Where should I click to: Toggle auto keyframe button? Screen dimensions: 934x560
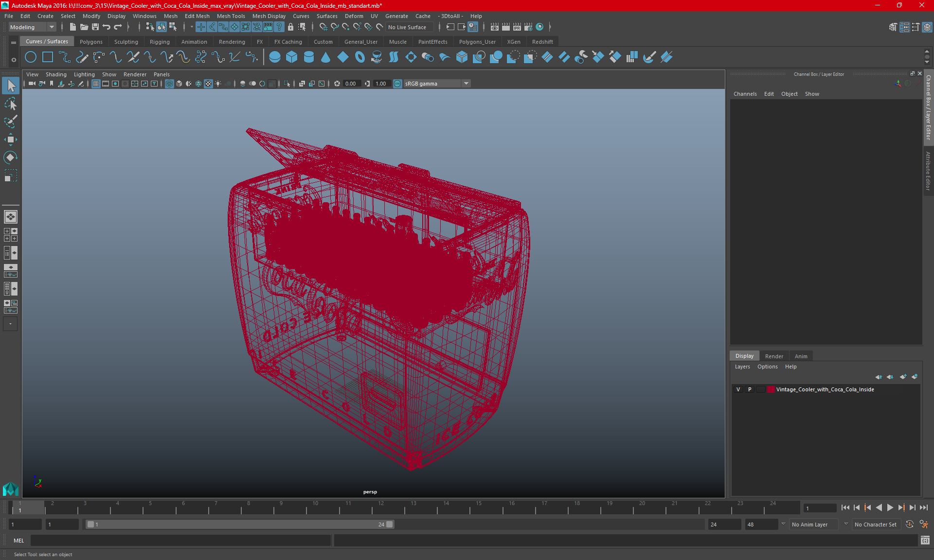tap(910, 525)
